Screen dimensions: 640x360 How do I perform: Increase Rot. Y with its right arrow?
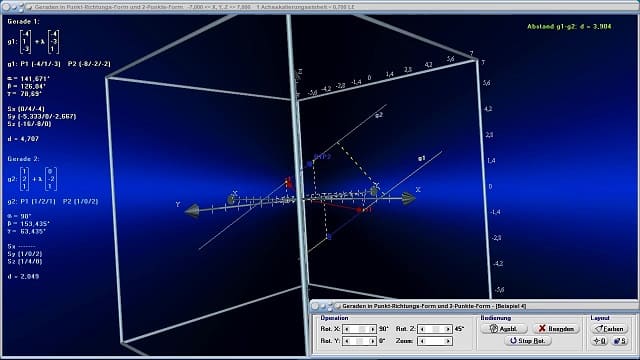(x=372, y=341)
